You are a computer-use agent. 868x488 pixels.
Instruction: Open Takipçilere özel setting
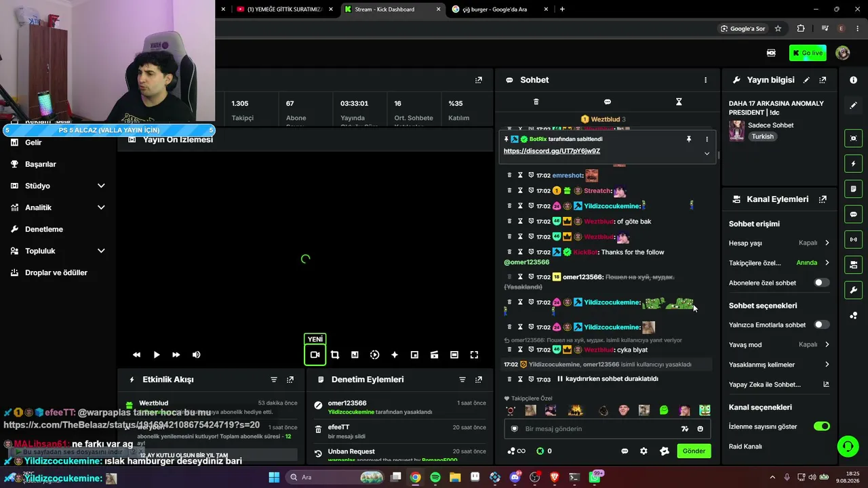click(779, 263)
